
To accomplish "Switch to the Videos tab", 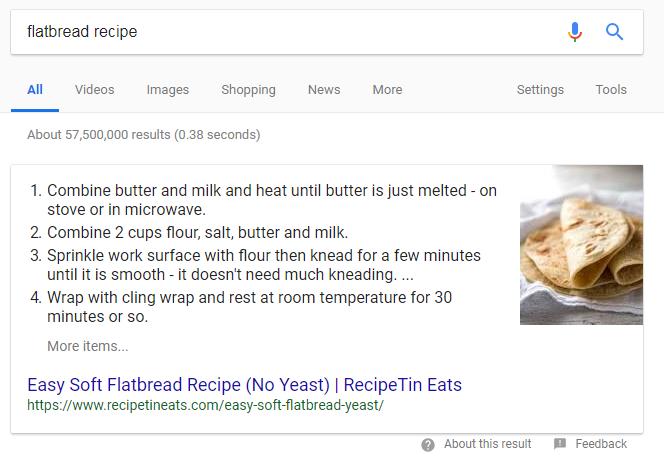I will coord(94,90).
